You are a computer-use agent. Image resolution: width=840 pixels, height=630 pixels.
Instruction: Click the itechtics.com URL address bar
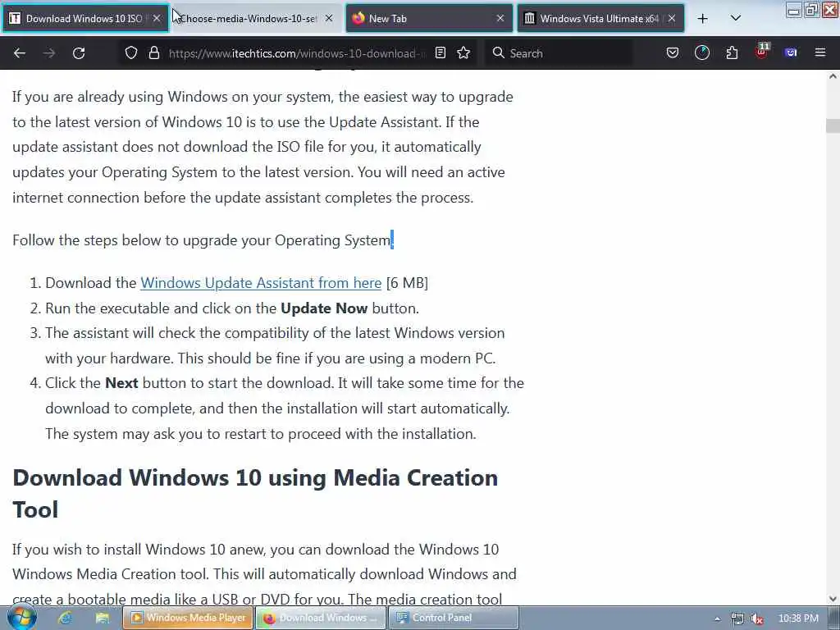[x=296, y=53]
